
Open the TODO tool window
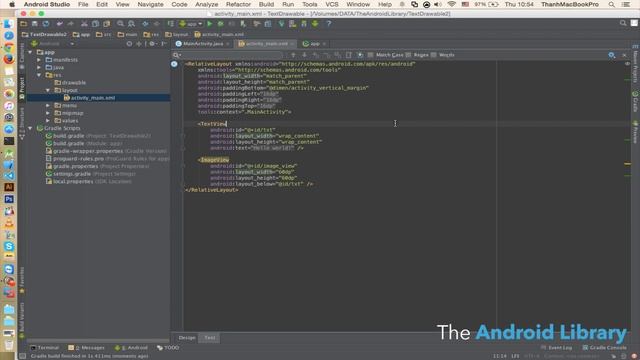[168, 348]
